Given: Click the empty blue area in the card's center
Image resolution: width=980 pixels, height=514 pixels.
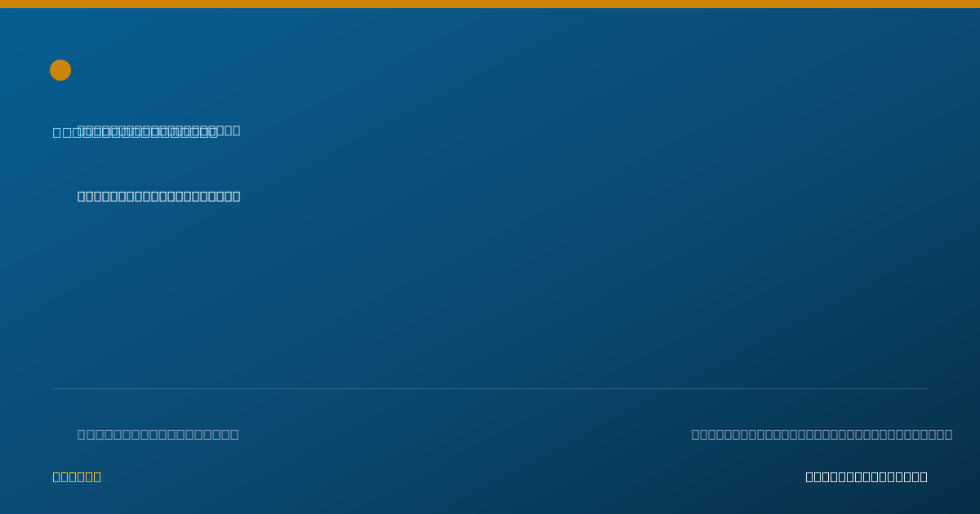Looking at the screenshot, I should coord(490,294).
